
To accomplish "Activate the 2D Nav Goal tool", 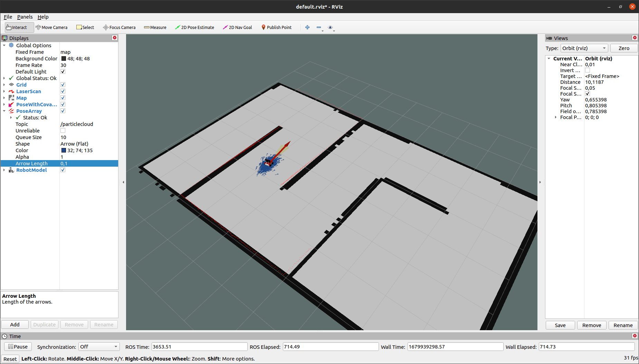I will coord(237,27).
